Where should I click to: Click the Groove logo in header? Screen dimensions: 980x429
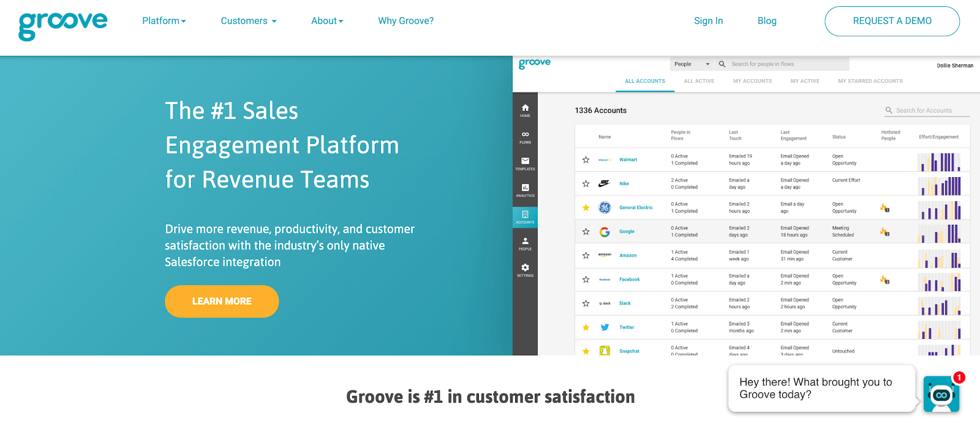(63, 26)
